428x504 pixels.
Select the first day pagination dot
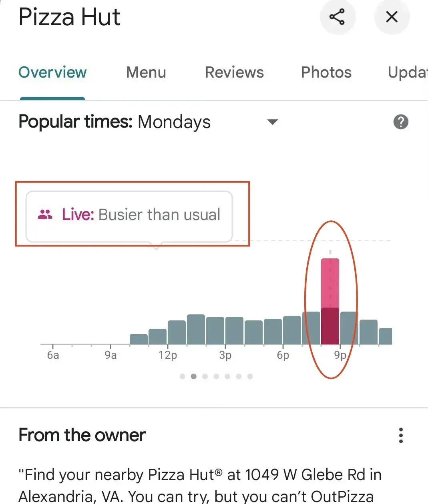(183, 376)
